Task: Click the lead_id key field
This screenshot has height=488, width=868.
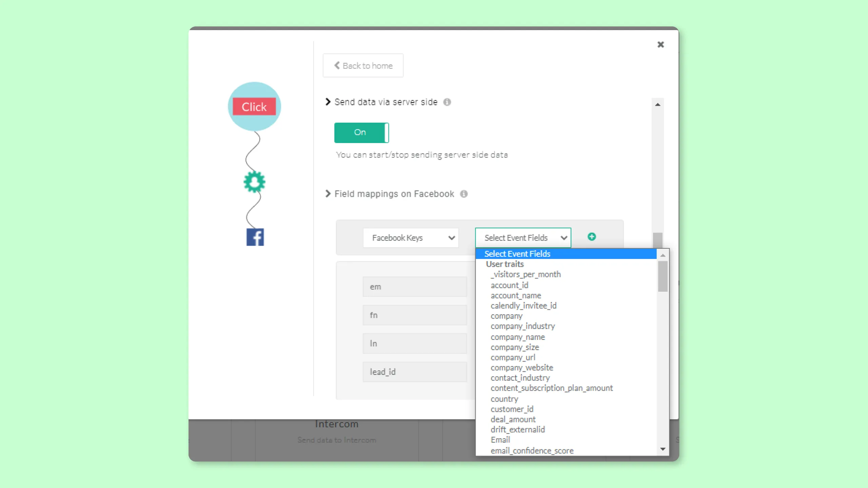Action: pos(415,372)
